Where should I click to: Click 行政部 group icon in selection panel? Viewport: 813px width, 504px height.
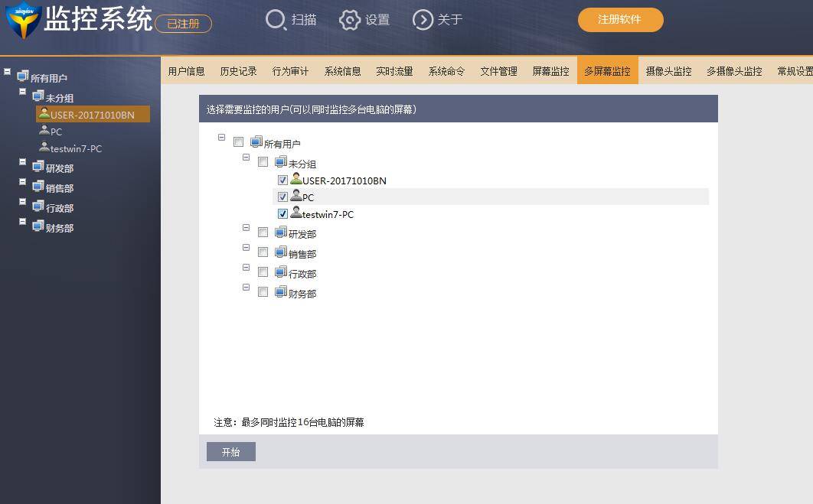pos(280,272)
